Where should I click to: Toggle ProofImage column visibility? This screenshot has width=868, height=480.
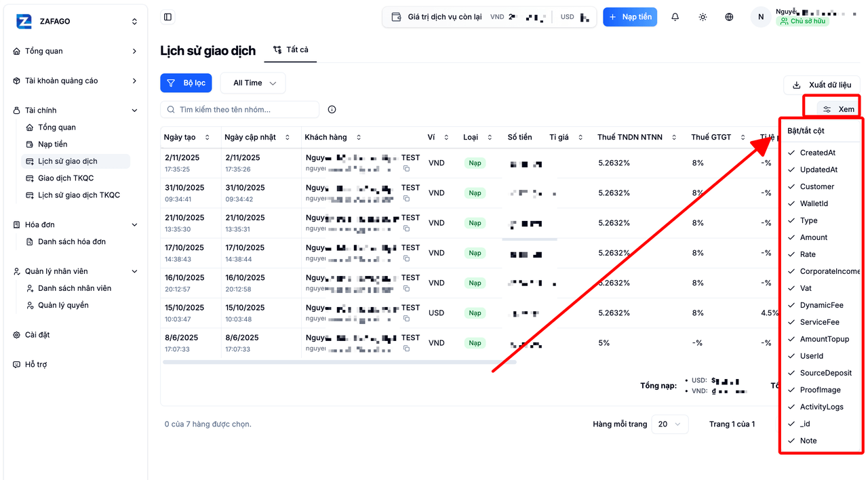tap(821, 390)
